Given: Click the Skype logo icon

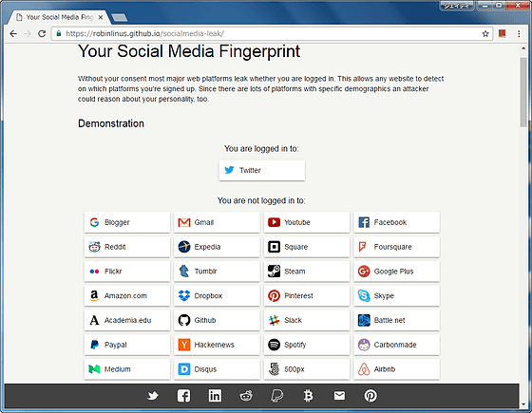Looking at the screenshot, I should pyautogui.click(x=364, y=295).
